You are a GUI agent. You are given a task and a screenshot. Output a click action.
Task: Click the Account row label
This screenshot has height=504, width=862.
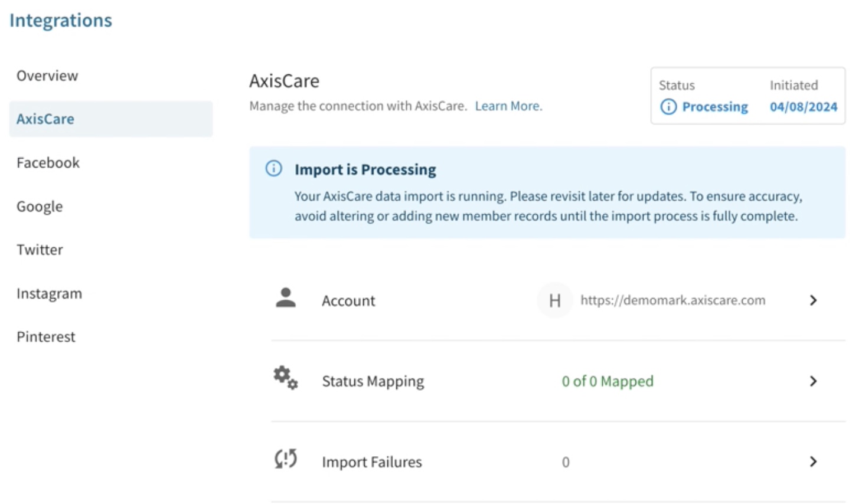[348, 301]
